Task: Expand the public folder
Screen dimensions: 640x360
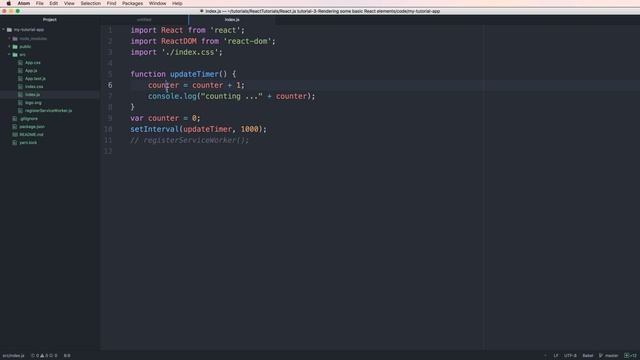Action: (x=9, y=47)
